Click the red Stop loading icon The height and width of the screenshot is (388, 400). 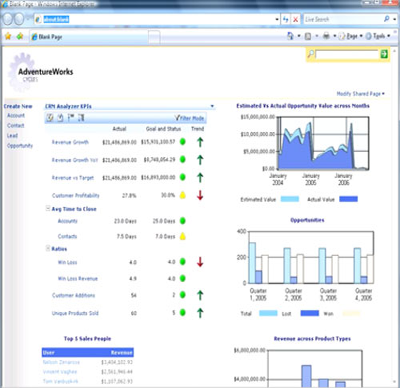(295, 20)
